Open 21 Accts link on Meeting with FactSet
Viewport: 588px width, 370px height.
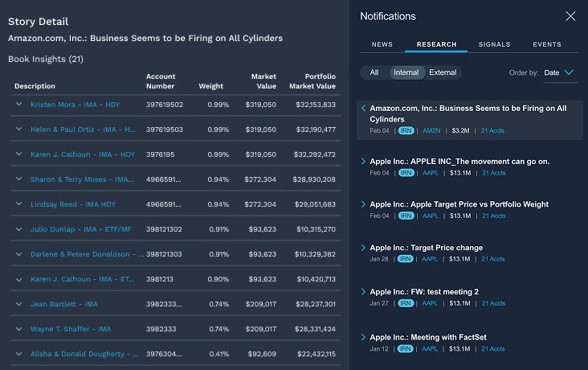493,348
